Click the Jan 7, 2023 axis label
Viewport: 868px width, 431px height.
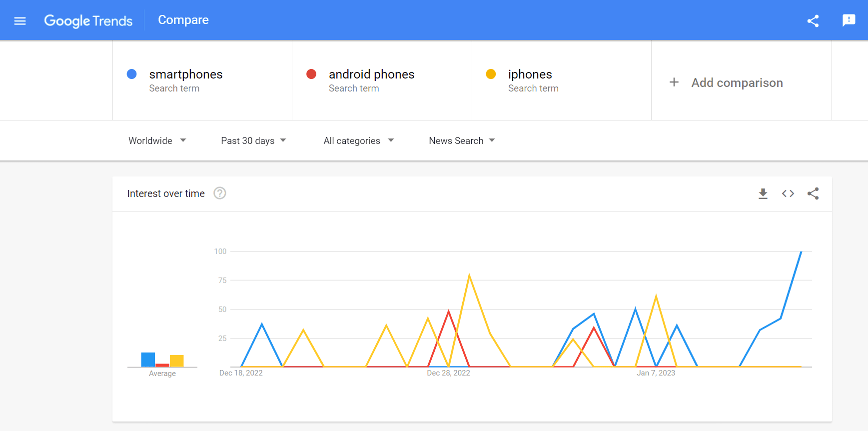click(x=656, y=373)
